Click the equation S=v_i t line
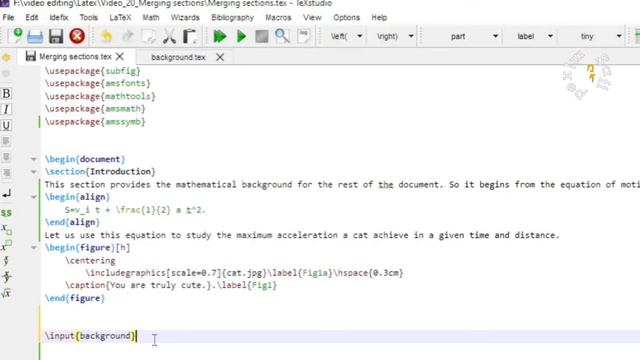This screenshot has width=640, height=360. pos(135,210)
